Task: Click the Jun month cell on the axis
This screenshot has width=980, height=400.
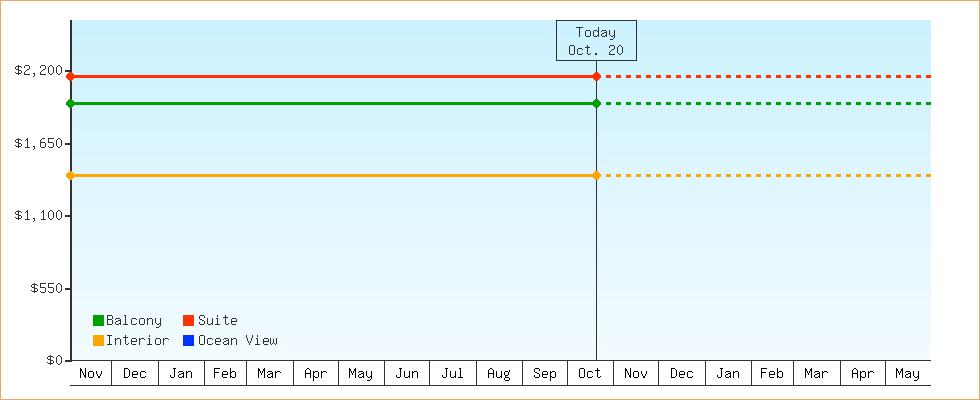Action: (407, 374)
